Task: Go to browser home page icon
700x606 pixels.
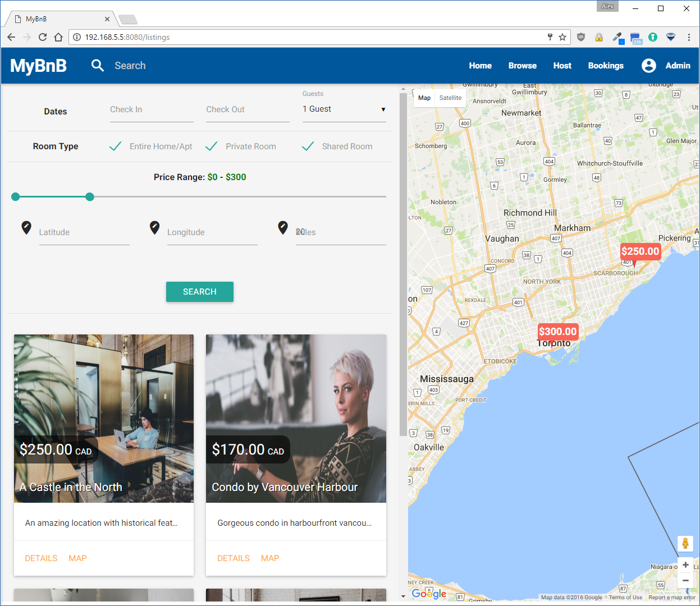Action: [x=58, y=37]
